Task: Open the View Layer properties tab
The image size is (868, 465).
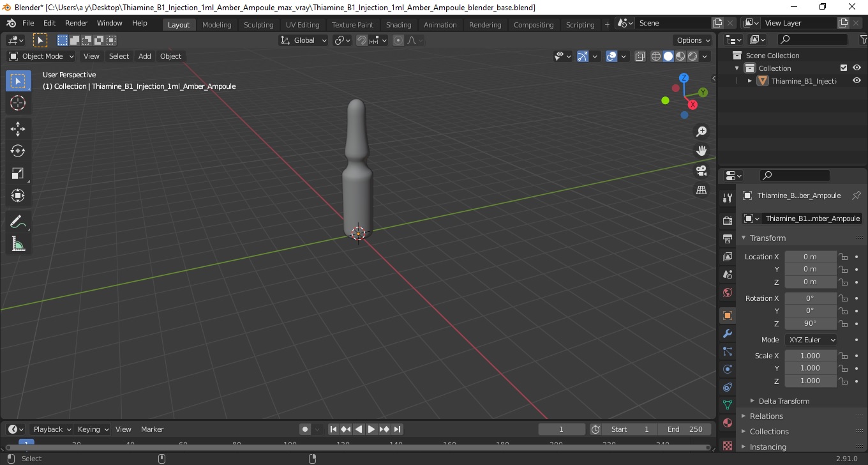Action: [x=728, y=257]
